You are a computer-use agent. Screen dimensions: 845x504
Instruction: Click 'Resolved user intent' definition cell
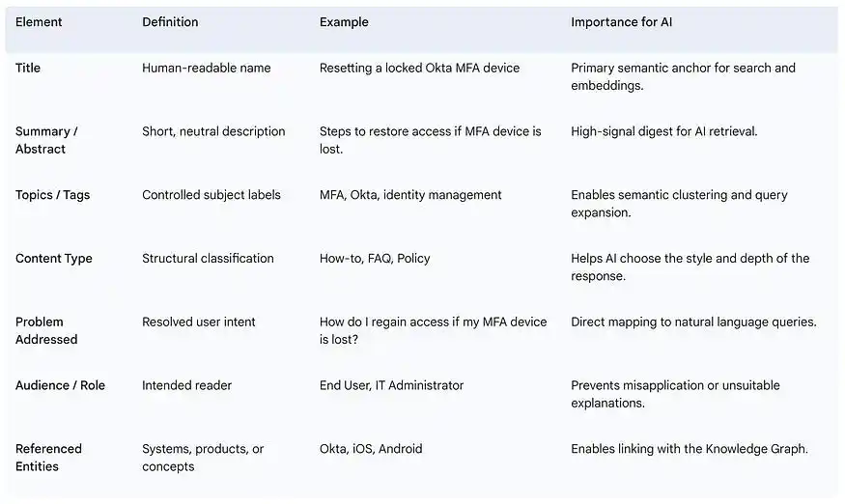[198, 322]
